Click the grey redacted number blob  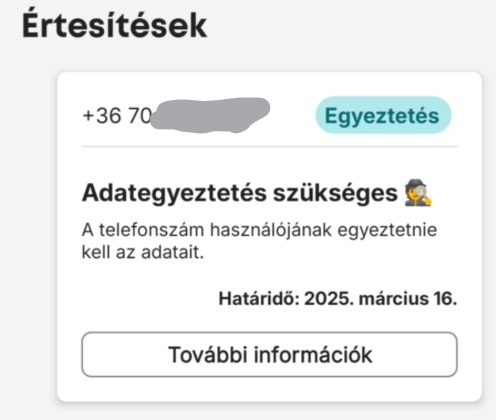(210, 115)
